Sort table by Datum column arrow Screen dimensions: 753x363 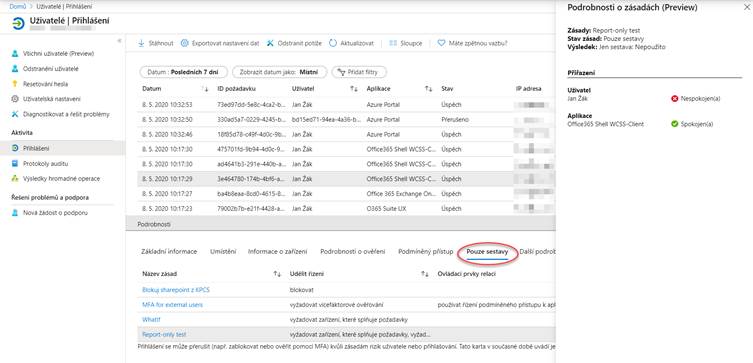205,89
